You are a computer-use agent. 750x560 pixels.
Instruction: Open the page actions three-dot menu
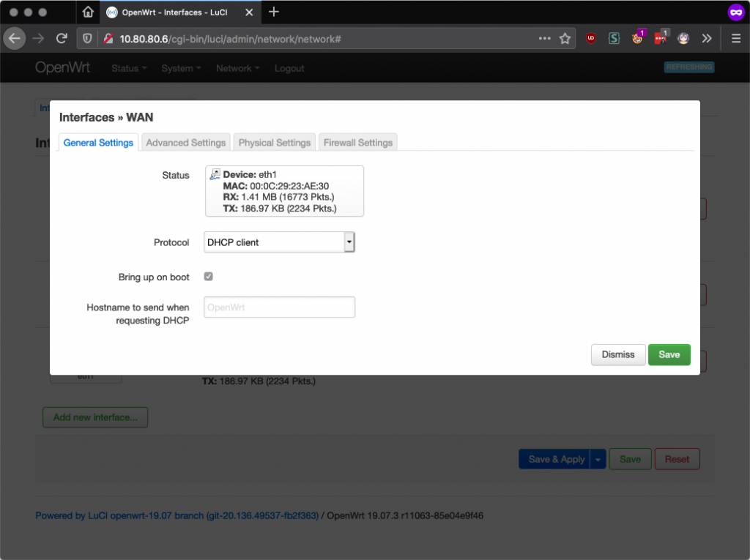(x=544, y=38)
